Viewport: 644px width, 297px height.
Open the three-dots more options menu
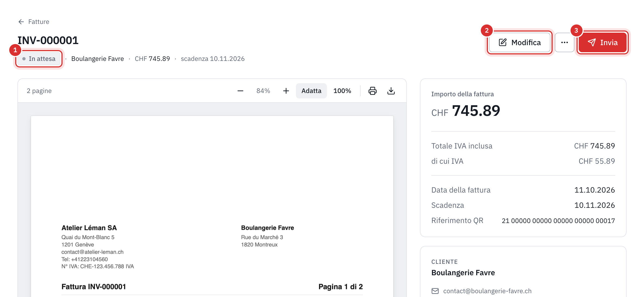(565, 42)
